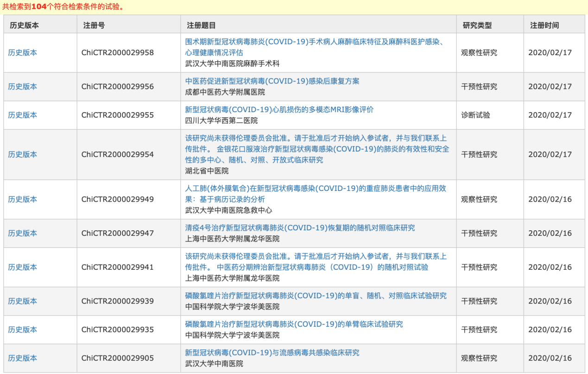Open 中医药促进新型冠状病毒感染后康复方案 trial link
The height and width of the screenshot is (374, 588).
click(272, 81)
